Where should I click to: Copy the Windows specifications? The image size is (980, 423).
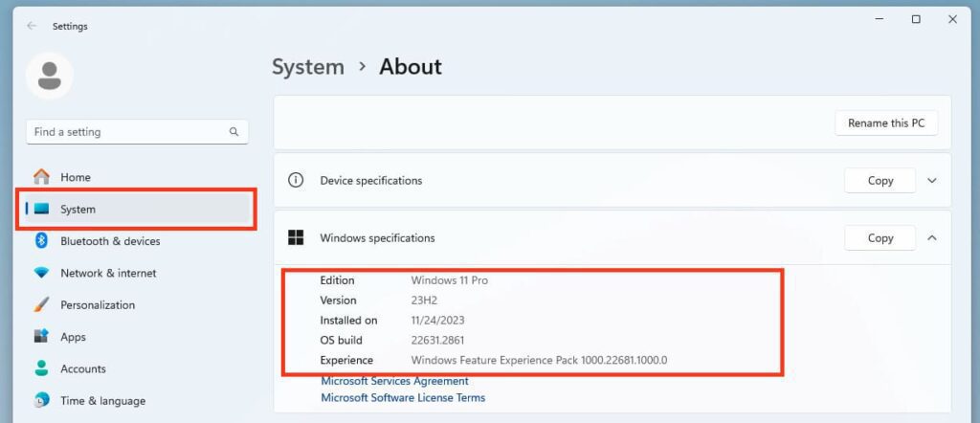(x=880, y=238)
